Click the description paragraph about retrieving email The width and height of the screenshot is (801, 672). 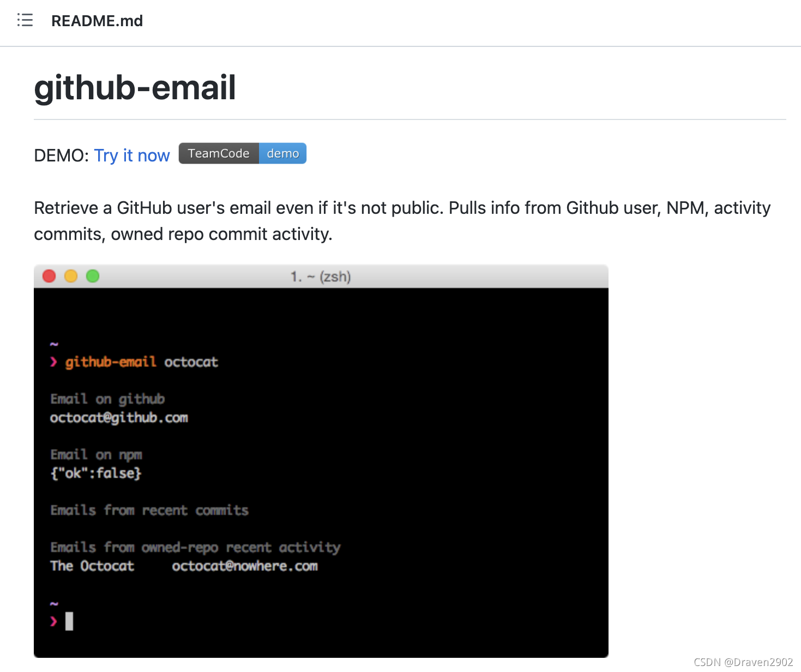click(x=402, y=221)
